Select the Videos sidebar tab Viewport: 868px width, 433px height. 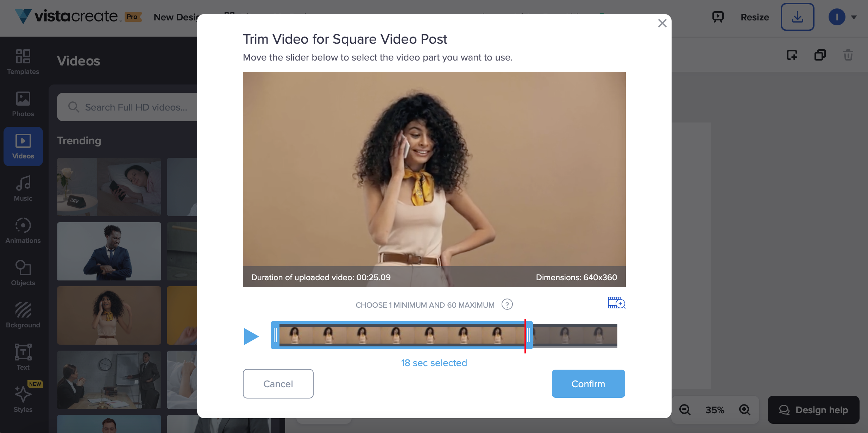(23, 146)
